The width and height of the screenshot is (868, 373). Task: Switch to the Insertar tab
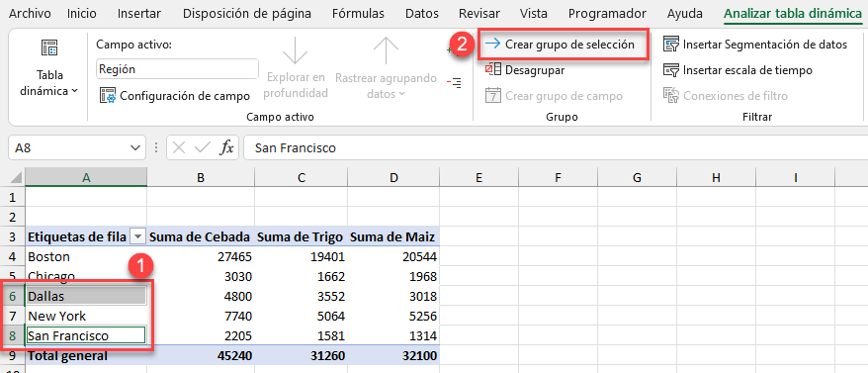point(139,13)
